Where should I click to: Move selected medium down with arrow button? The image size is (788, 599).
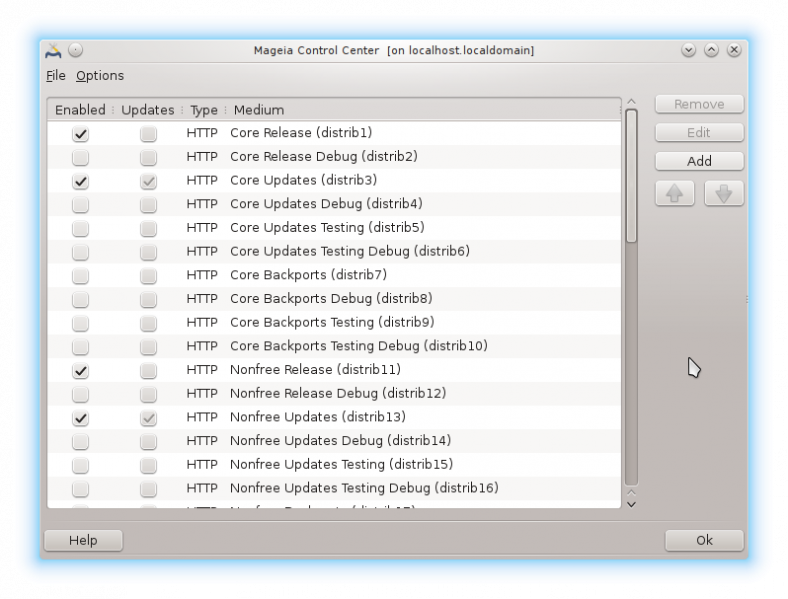coord(724,193)
